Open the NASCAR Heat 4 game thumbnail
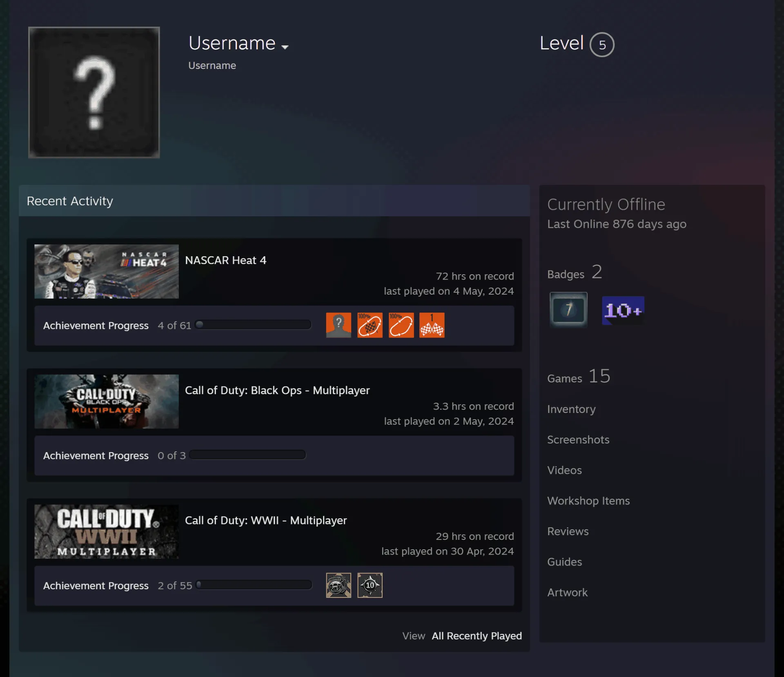Image resolution: width=784 pixels, height=677 pixels. 107,271
